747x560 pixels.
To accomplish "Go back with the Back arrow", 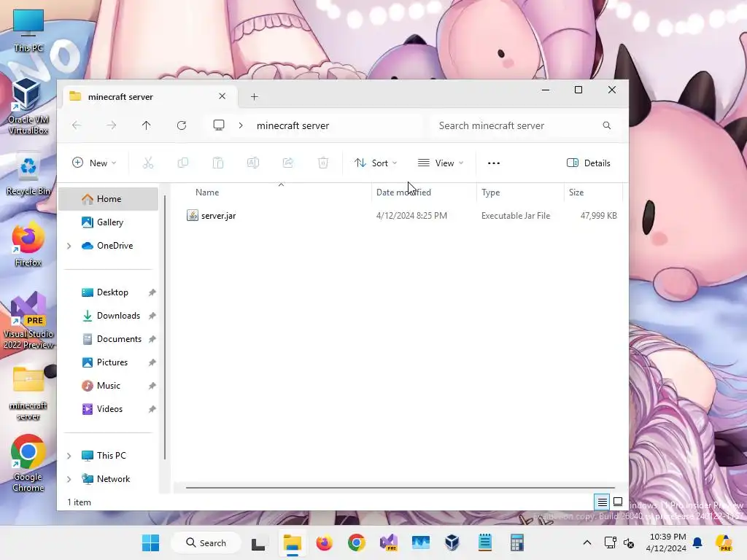I will (76, 125).
